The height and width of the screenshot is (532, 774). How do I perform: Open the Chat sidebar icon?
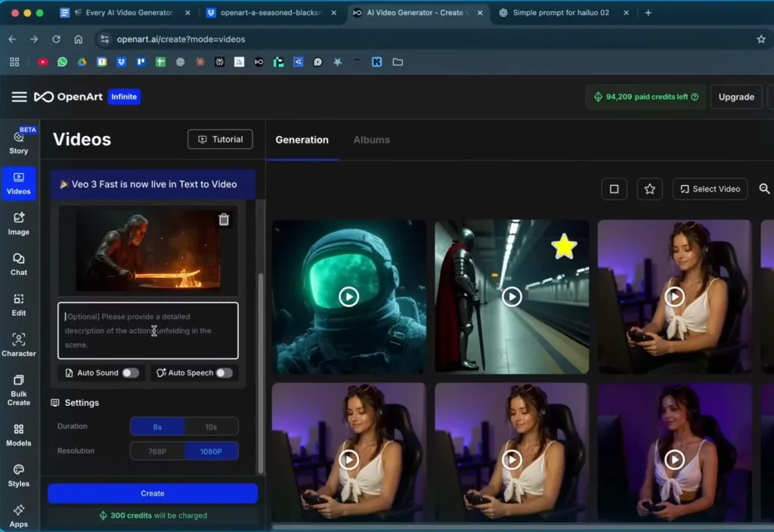coord(19,264)
